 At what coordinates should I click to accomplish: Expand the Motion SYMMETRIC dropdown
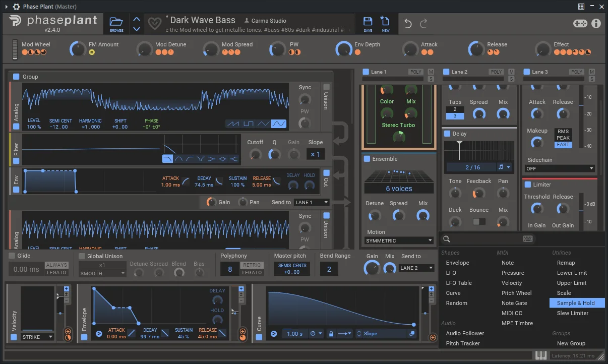coord(399,241)
